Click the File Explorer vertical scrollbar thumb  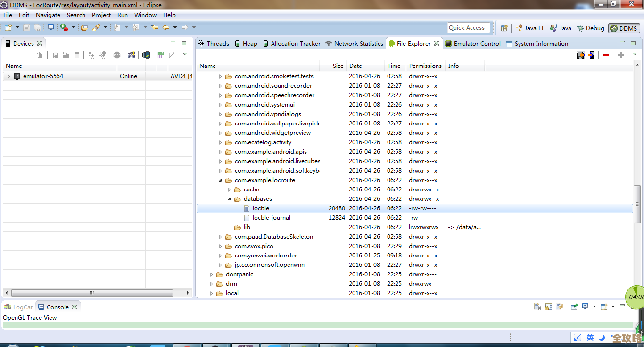pyautogui.click(x=637, y=204)
